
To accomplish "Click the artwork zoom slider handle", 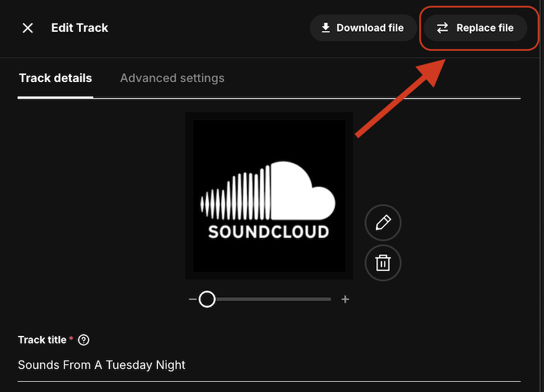I will point(207,299).
